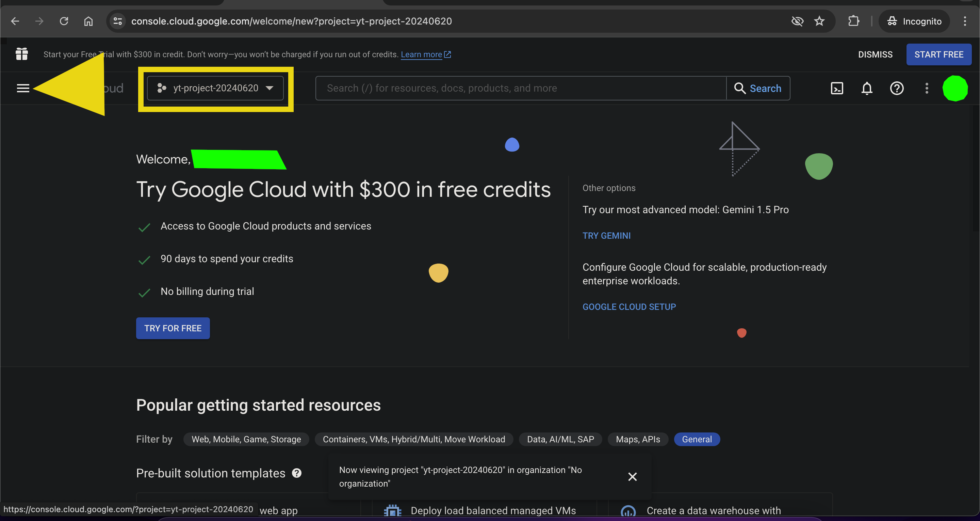Dismiss the free trial banner
The image size is (980, 521).
point(875,54)
